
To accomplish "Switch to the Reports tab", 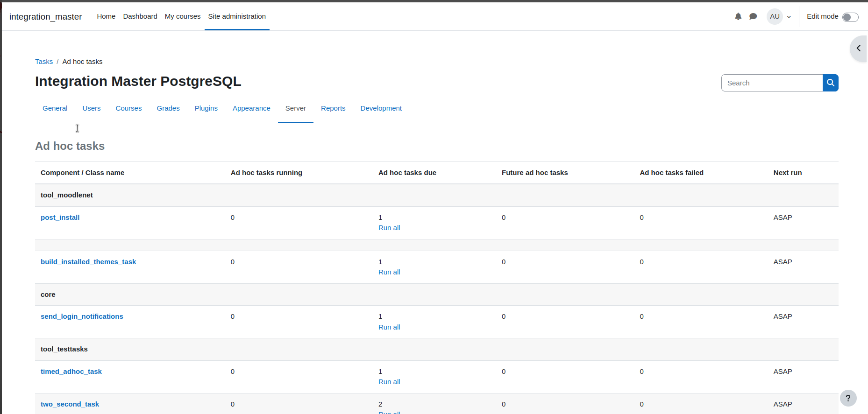I will pos(333,108).
